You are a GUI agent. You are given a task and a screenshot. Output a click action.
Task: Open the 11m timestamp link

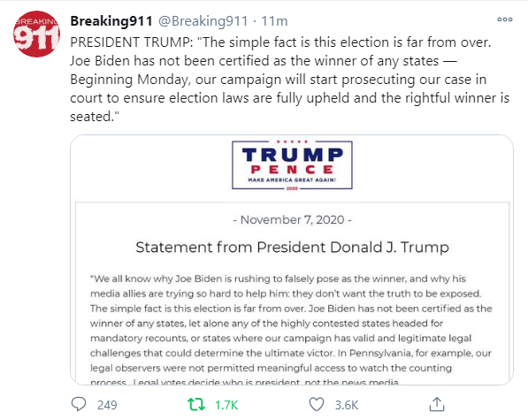click(x=274, y=21)
